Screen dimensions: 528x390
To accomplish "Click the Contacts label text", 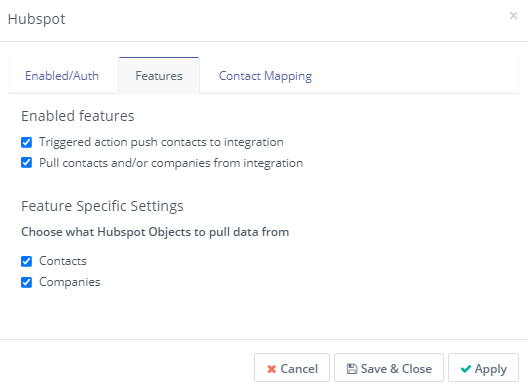I will tap(63, 261).
